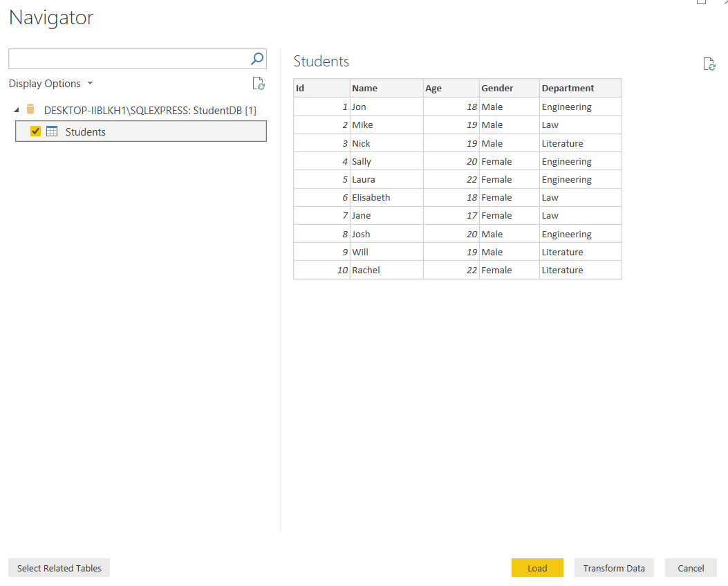Open the Display Options dropdown
Screen dimensions: 728x586
[x=50, y=84]
